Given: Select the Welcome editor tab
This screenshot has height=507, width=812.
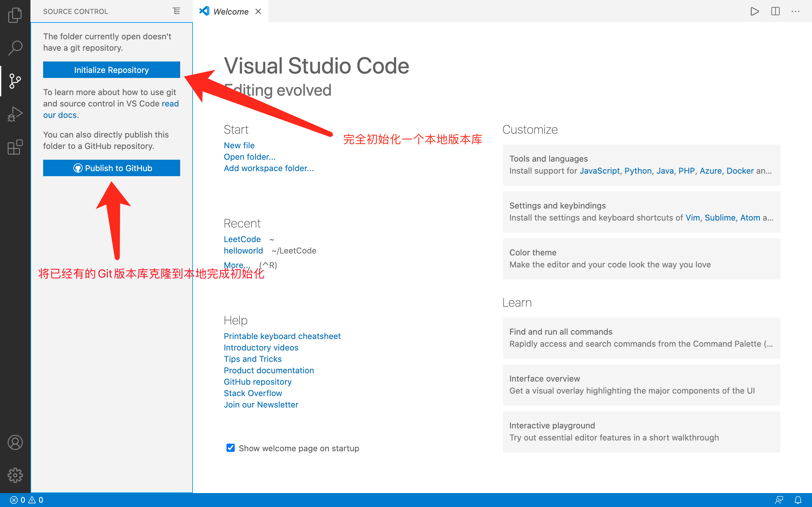Looking at the screenshot, I should pyautogui.click(x=231, y=11).
